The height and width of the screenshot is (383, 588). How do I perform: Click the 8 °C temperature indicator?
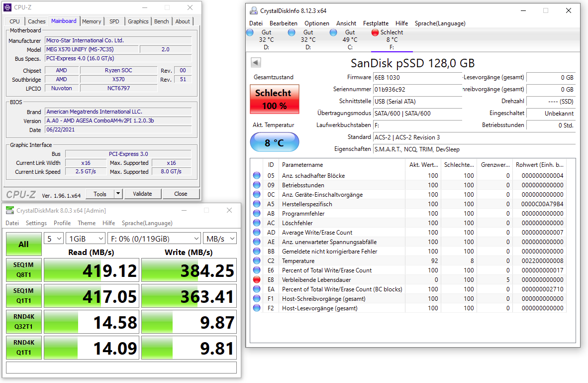point(275,142)
